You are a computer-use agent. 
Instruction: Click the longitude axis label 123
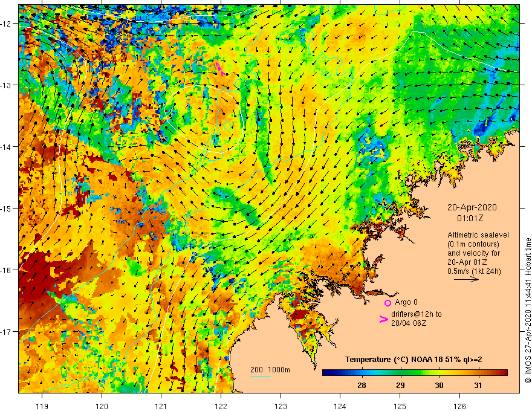point(281,406)
